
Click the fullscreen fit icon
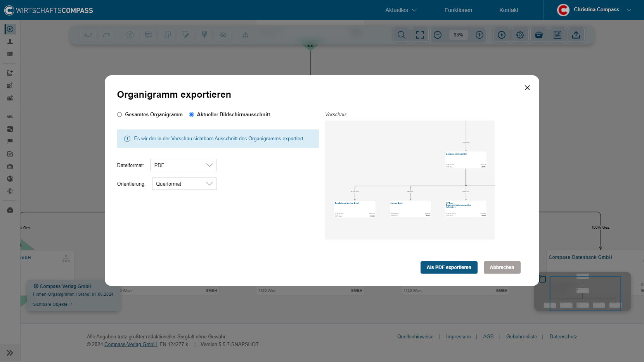420,35
